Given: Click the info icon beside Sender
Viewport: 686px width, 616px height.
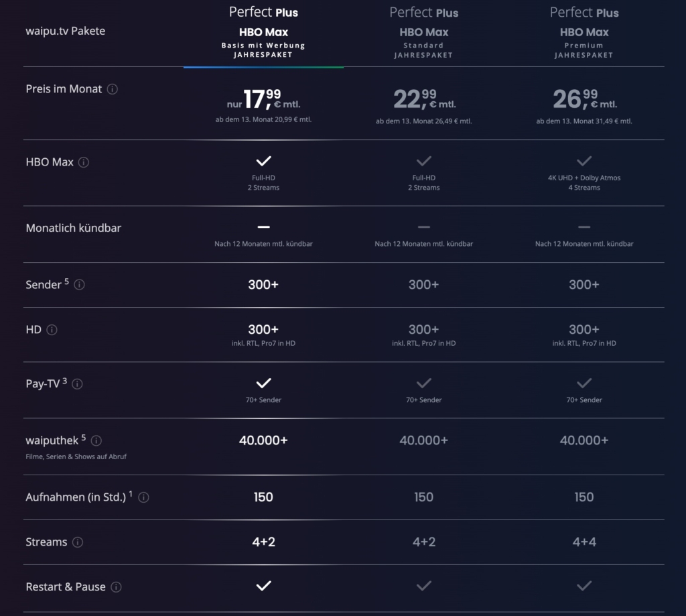Looking at the screenshot, I should point(80,285).
